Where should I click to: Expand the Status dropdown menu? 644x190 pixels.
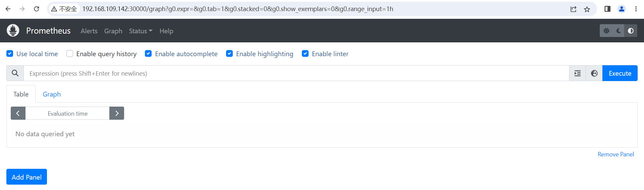pyautogui.click(x=141, y=31)
